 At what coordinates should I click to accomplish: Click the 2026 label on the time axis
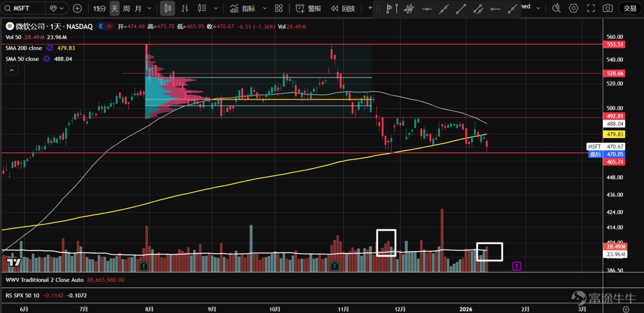[x=466, y=309]
